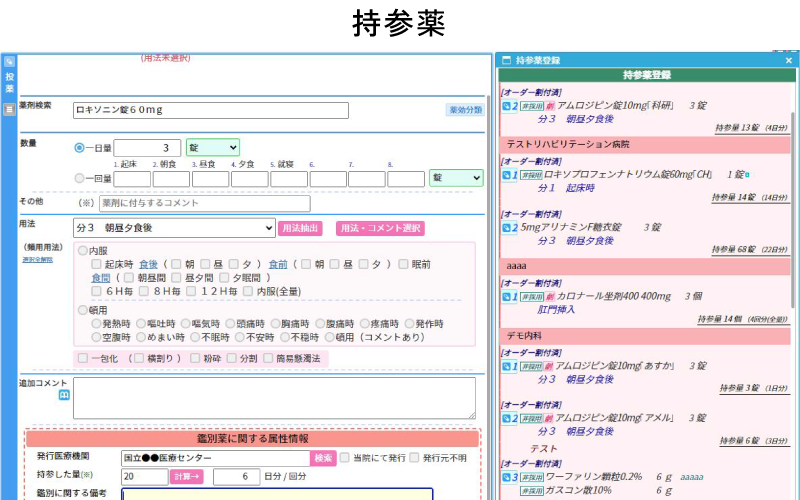Click the order icon beside 5mgアリナミンF糖衣錠
This screenshot has width=800, height=500.
[508, 228]
